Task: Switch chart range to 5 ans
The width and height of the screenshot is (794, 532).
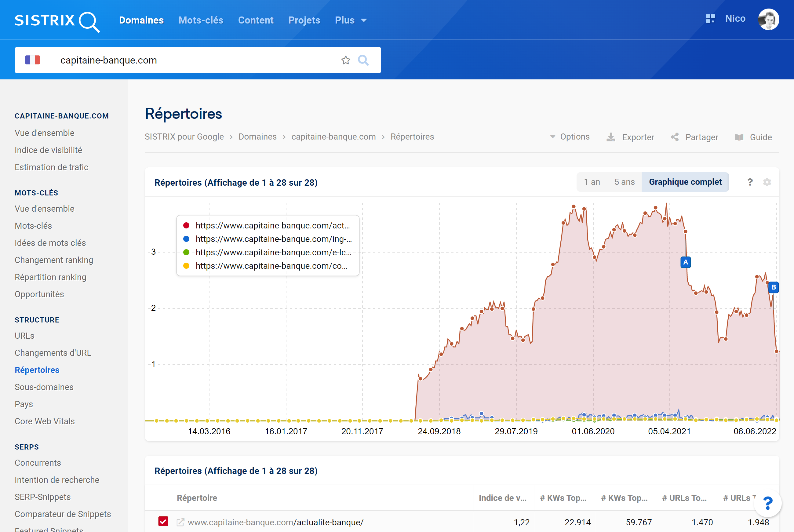Action: 625,182
